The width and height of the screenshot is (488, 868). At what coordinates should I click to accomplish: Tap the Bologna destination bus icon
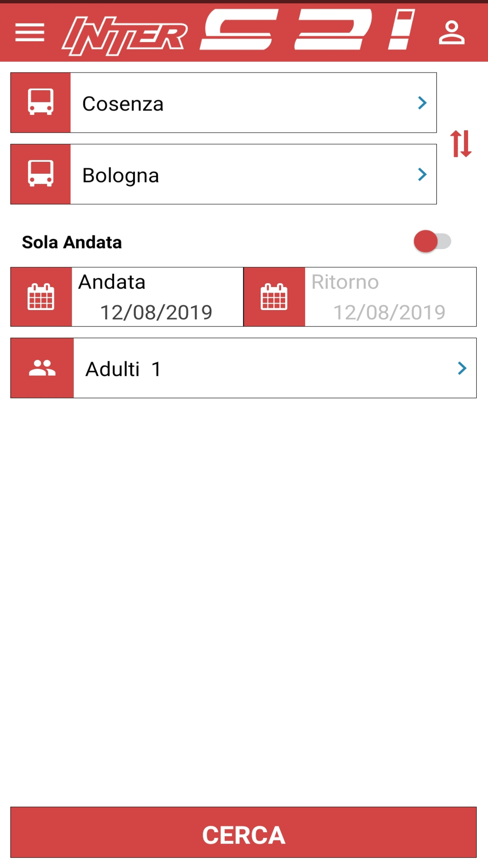40,174
